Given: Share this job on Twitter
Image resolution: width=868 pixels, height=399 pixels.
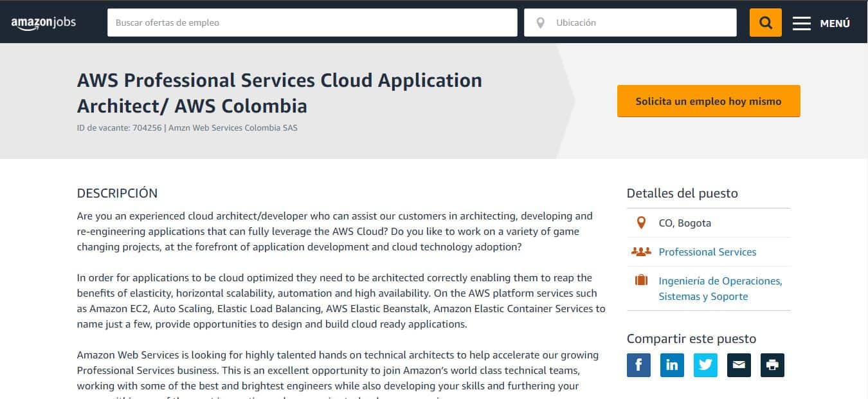Looking at the screenshot, I should point(705,365).
